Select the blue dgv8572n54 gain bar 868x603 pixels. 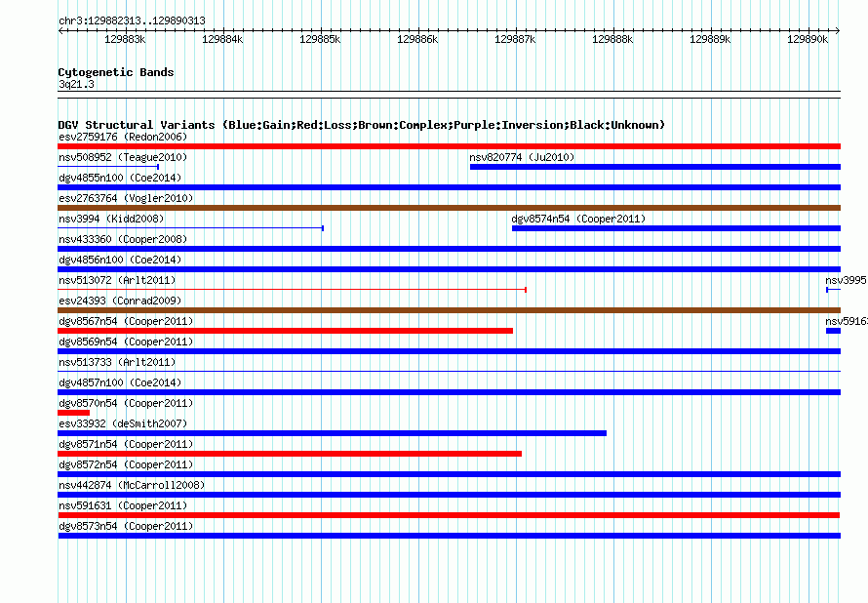(449, 474)
